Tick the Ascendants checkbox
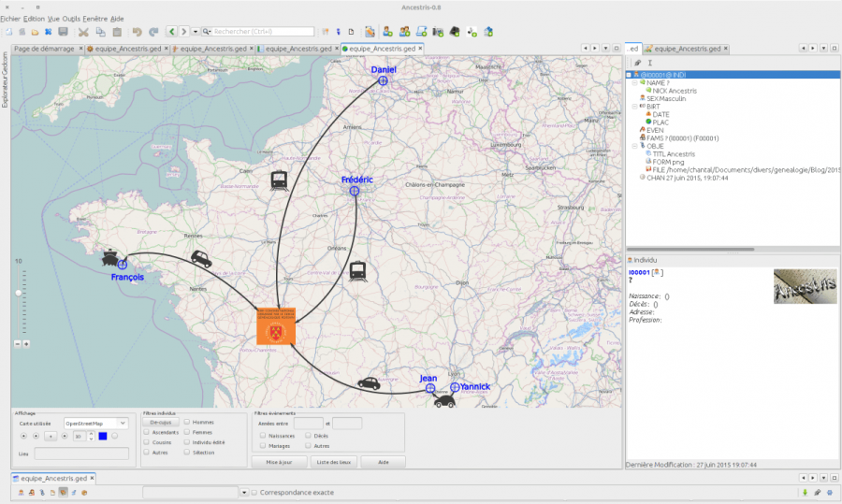The image size is (842, 504). [146, 432]
